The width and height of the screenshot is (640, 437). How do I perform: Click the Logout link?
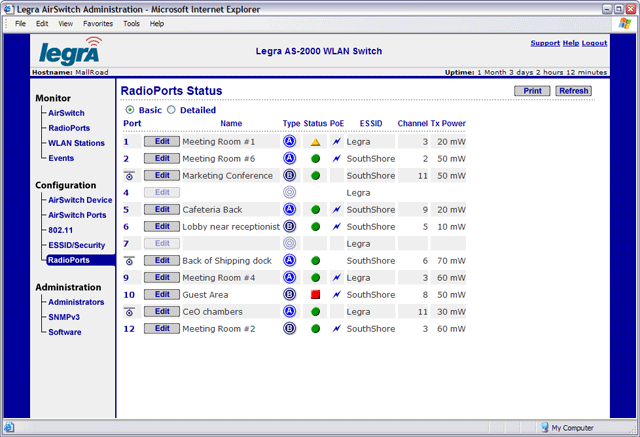pyautogui.click(x=594, y=43)
